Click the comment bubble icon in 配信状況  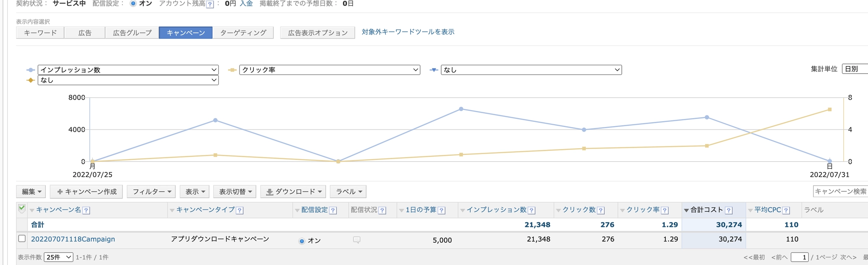point(356,240)
